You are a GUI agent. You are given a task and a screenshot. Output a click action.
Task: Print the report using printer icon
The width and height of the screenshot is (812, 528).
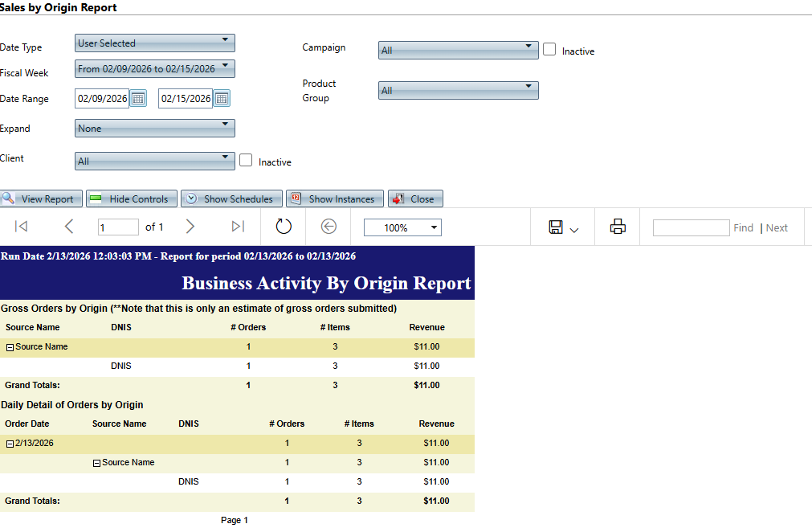[618, 227]
